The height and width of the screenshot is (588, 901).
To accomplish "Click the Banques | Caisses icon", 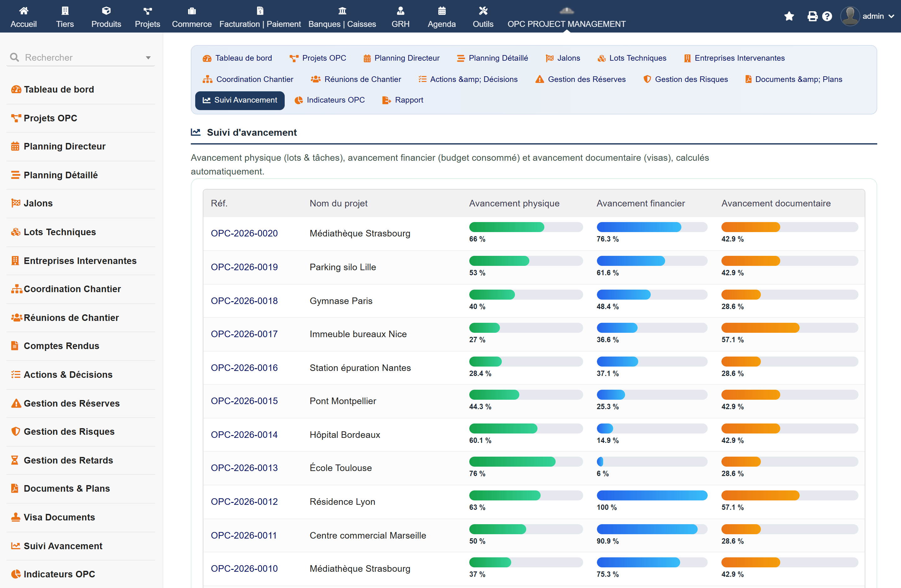I will click(342, 11).
